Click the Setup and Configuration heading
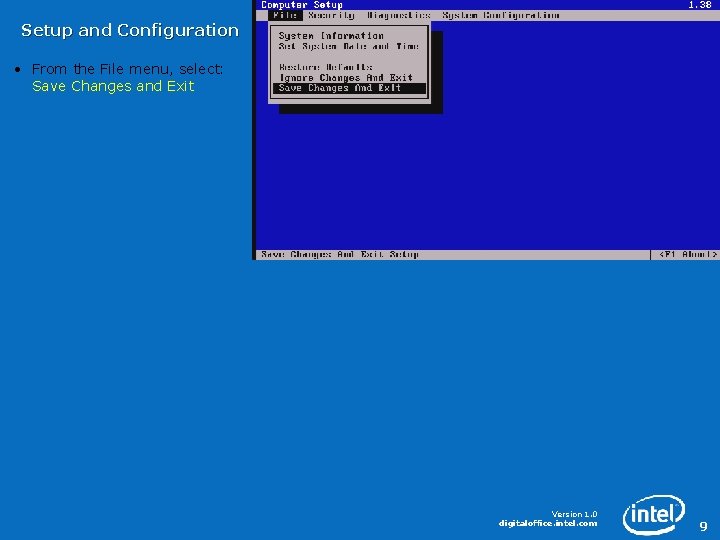Screen dimensions: 720x540 [x=130, y=30]
